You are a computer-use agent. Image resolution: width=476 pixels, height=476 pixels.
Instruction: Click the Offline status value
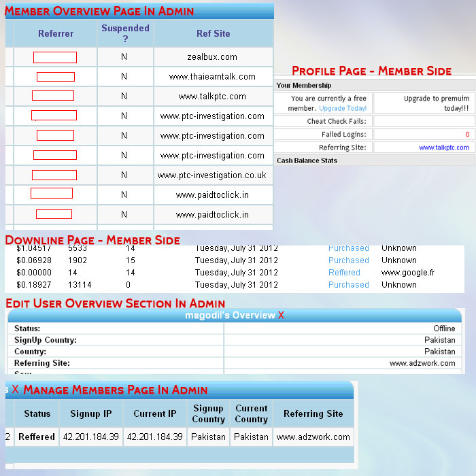click(444, 328)
